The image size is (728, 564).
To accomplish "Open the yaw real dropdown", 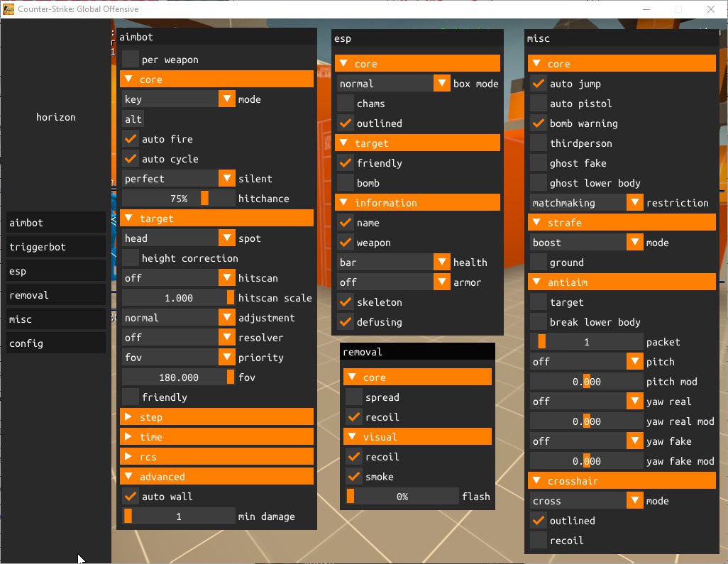I will click(587, 402).
